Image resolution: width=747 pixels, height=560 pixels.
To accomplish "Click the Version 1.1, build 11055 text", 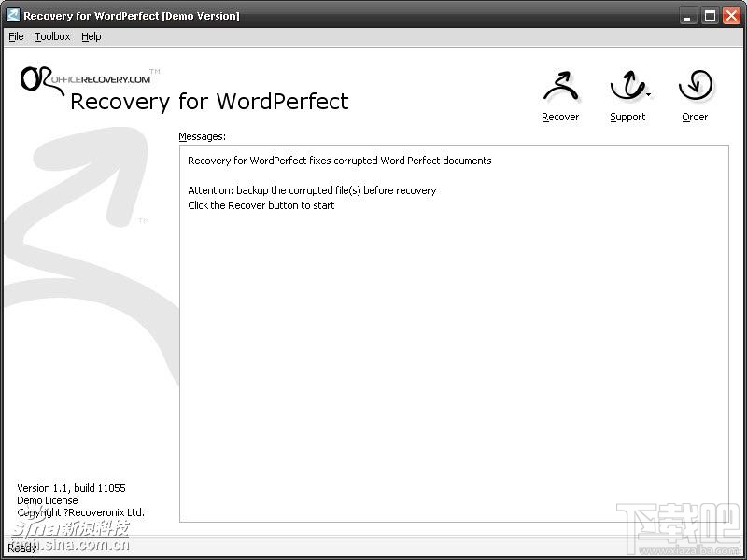I will 71,488.
